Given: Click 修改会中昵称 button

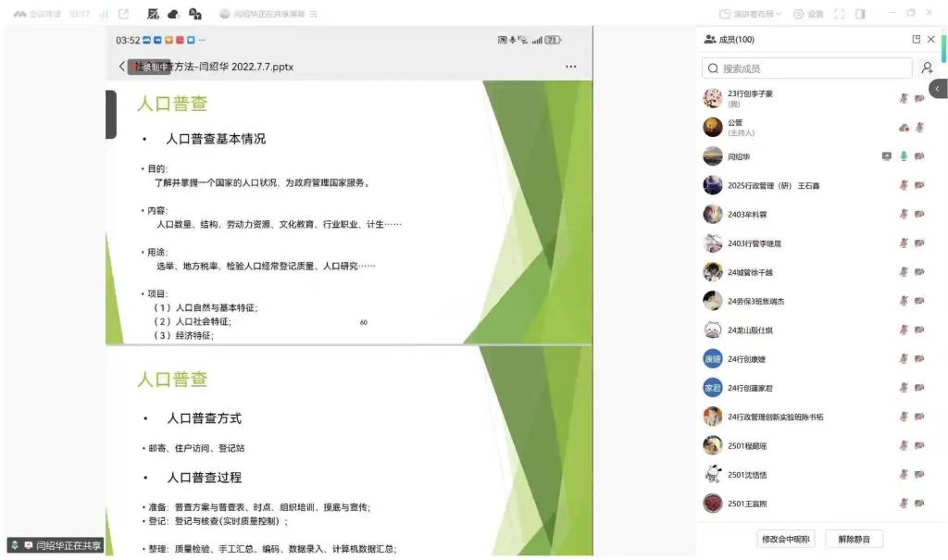Looking at the screenshot, I should (x=786, y=539).
